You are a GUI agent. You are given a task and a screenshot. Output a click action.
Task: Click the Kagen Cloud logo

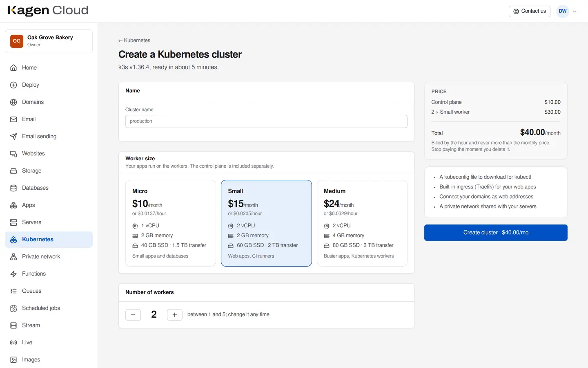(48, 11)
